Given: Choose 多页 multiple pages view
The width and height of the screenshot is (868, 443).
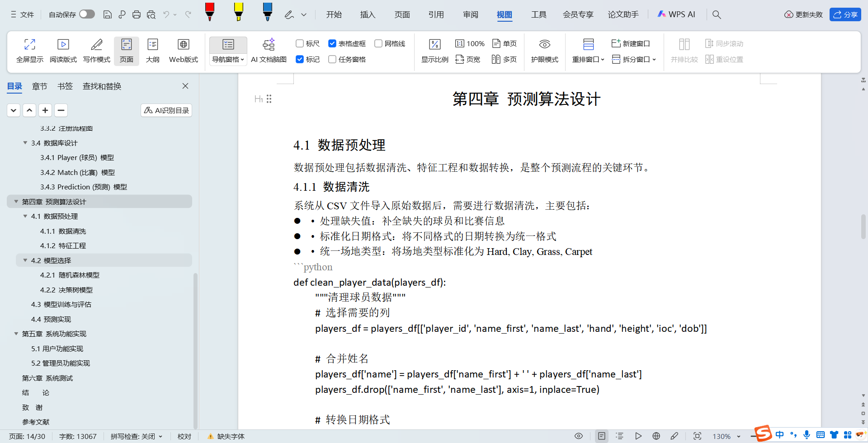Looking at the screenshot, I should [505, 59].
